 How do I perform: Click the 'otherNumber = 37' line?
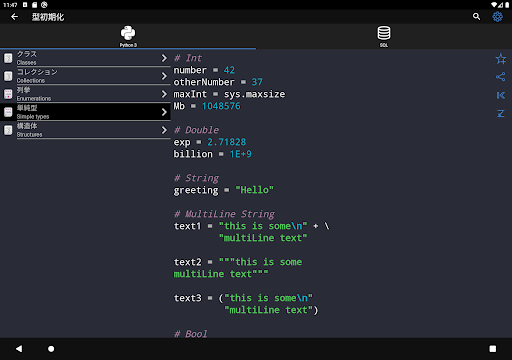(x=218, y=82)
